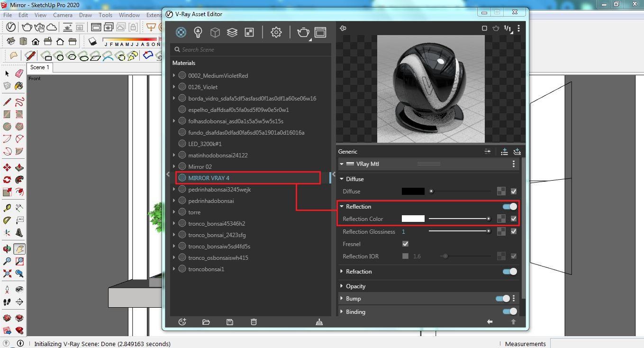This screenshot has height=348, width=644.
Task: Open the Edit menu
Action: [x=23, y=15]
